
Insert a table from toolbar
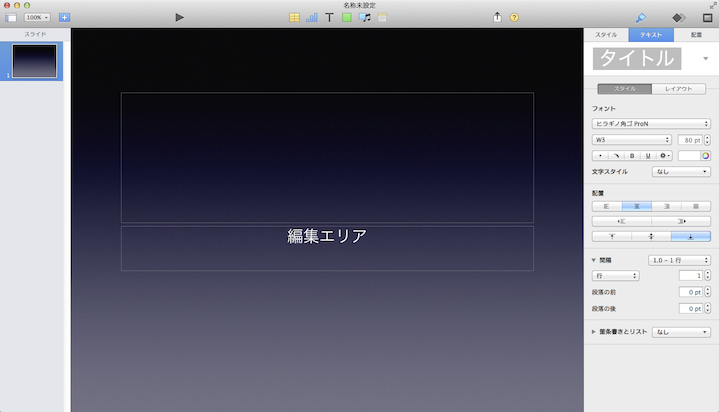pos(294,17)
